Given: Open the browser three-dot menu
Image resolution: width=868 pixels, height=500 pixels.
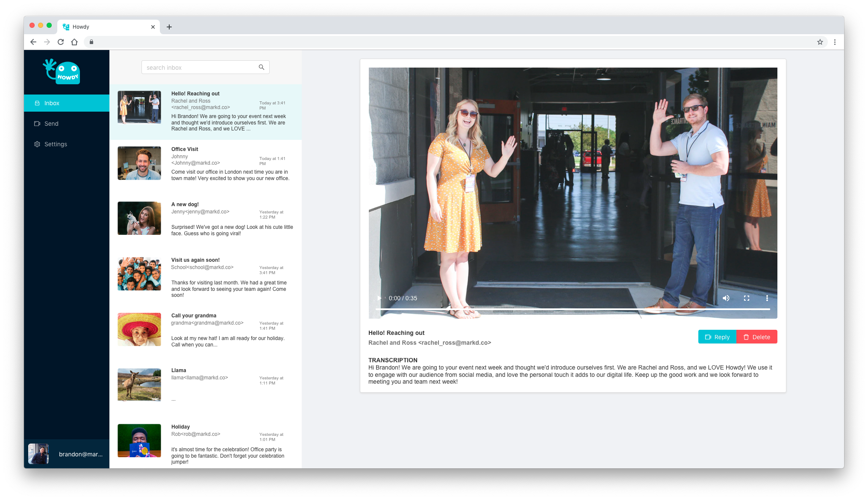Looking at the screenshot, I should click(x=835, y=42).
